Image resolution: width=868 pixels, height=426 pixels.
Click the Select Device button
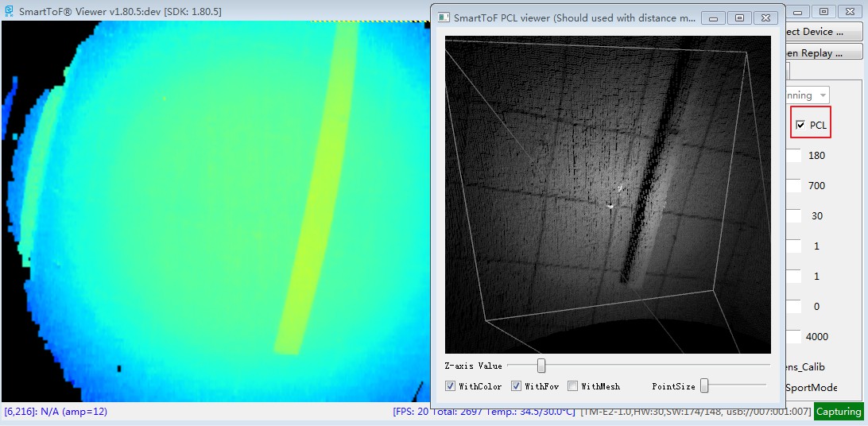824,32
